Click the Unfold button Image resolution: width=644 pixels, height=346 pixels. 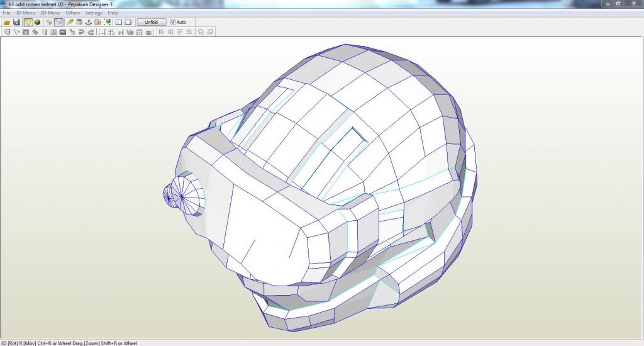(151, 22)
